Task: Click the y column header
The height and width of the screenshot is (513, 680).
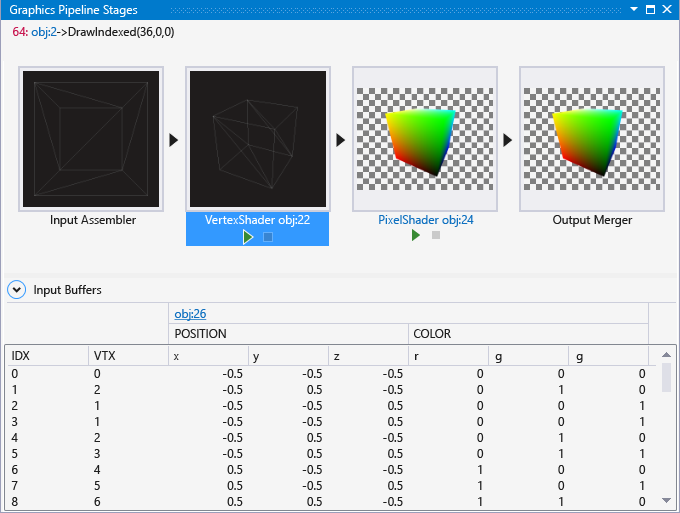Action: pos(288,356)
